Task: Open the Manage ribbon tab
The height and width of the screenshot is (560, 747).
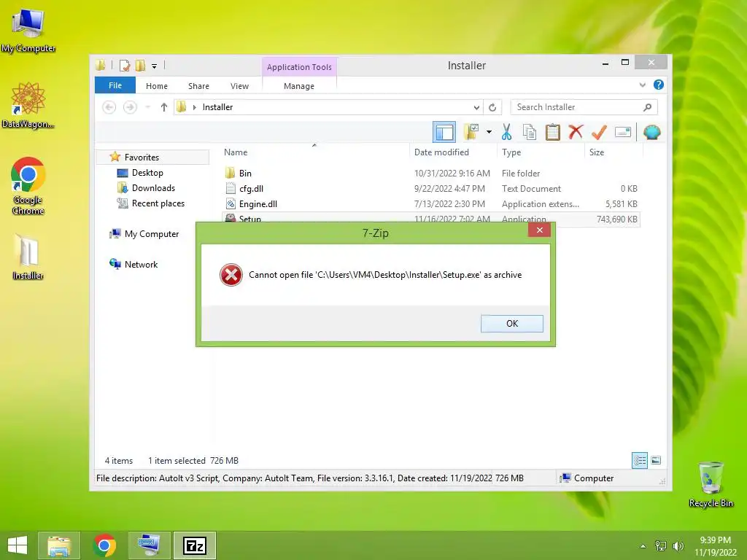Action: (298, 86)
